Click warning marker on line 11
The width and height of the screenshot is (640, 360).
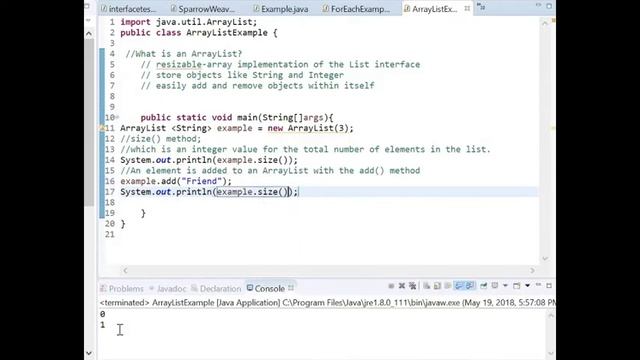point(102,128)
